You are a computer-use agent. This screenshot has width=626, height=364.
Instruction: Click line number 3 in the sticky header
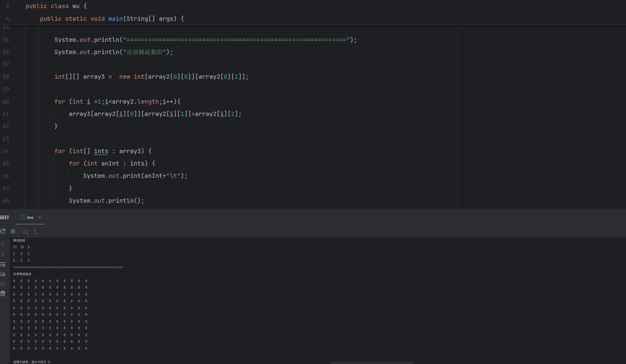[x=7, y=6]
